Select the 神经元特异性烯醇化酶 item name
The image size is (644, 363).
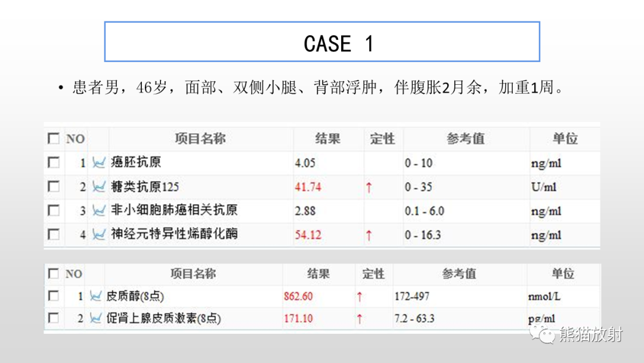tap(174, 234)
